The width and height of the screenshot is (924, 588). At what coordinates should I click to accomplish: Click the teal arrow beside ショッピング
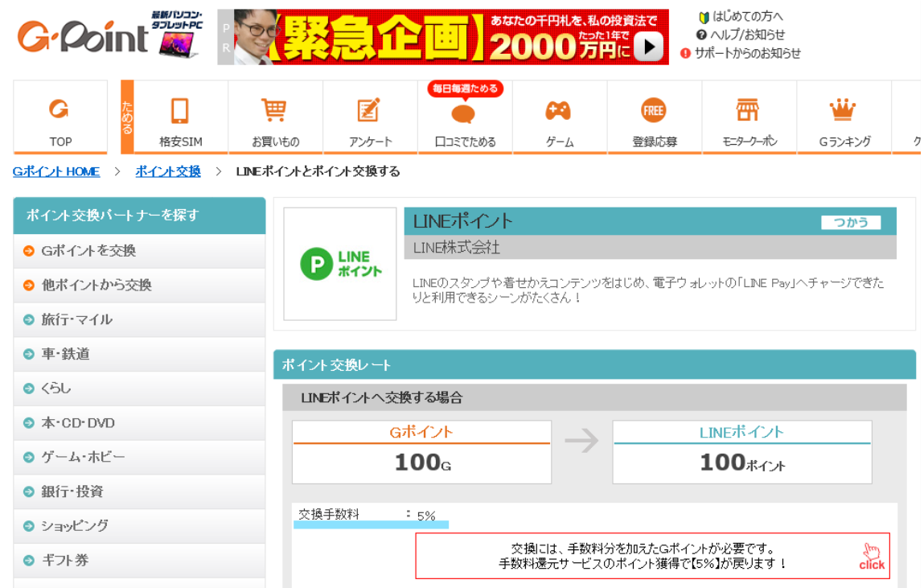[28, 526]
